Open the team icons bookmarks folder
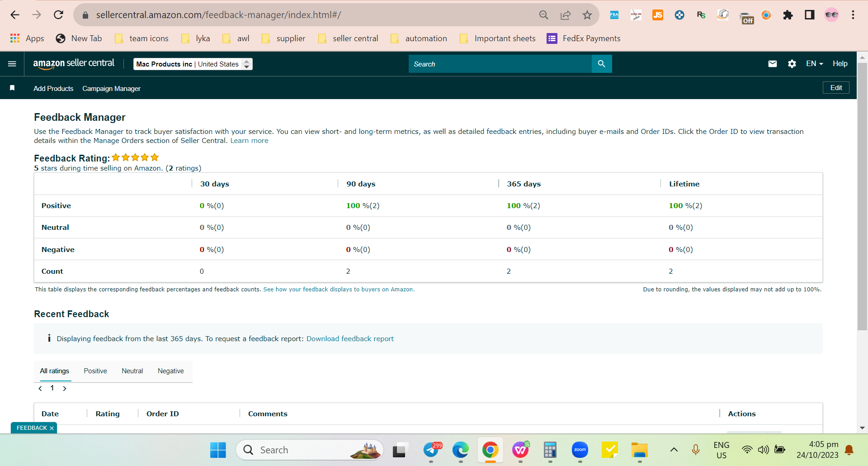 (x=142, y=38)
